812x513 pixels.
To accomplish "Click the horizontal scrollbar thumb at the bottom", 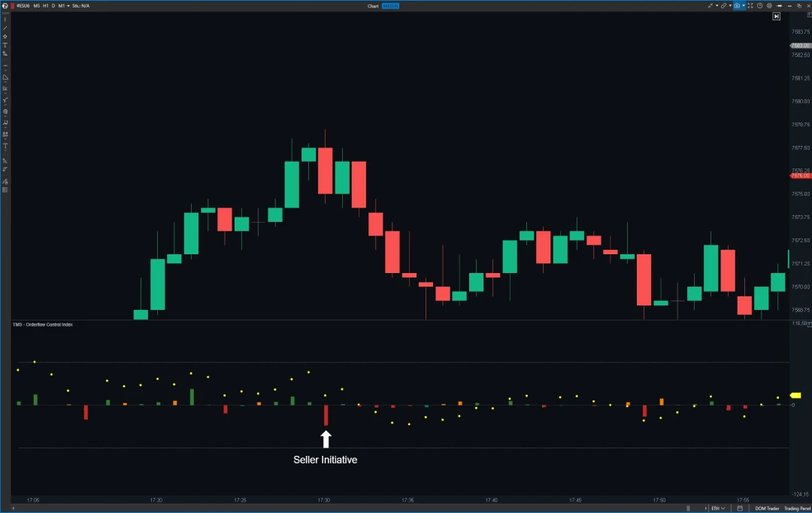I will (688, 508).
